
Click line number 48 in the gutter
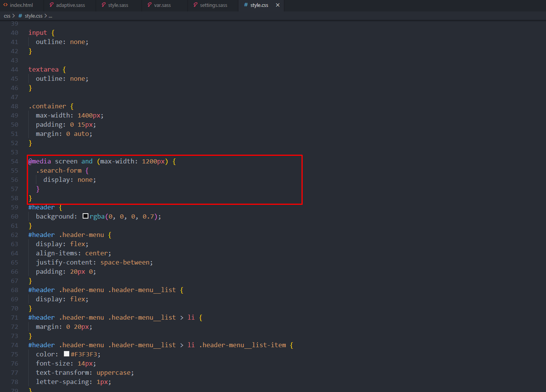point(15,106)
